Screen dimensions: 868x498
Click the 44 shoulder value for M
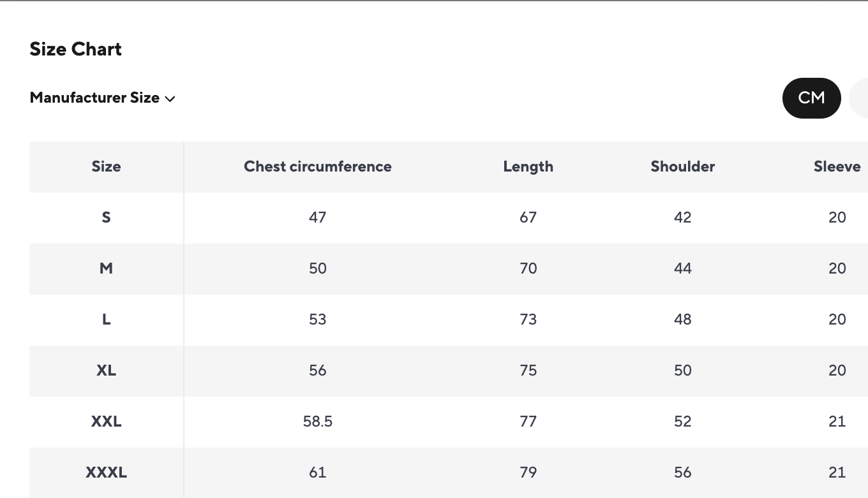click(682, 268)
